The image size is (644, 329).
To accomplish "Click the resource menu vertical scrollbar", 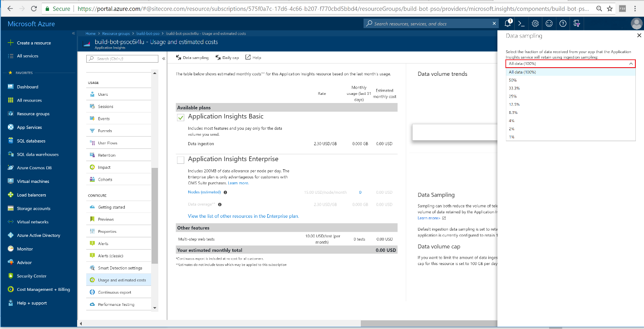I will 155,216.
